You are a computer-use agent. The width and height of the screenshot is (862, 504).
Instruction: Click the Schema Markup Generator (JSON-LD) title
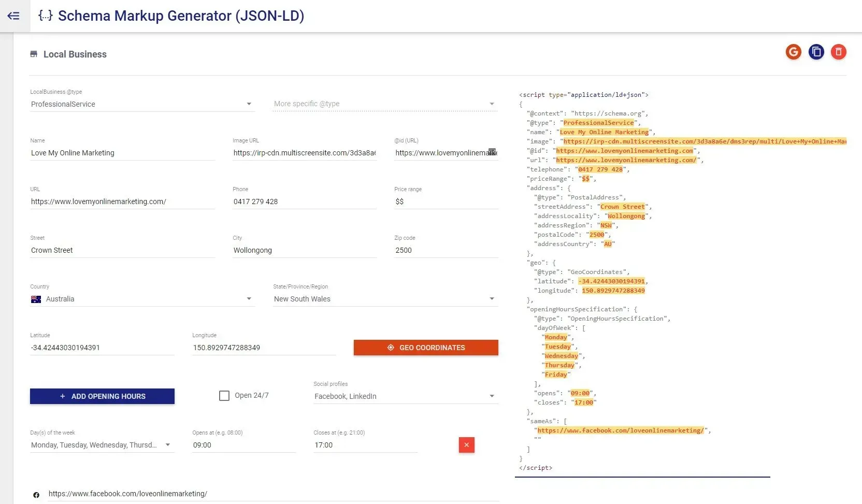(x=181, y=16)
